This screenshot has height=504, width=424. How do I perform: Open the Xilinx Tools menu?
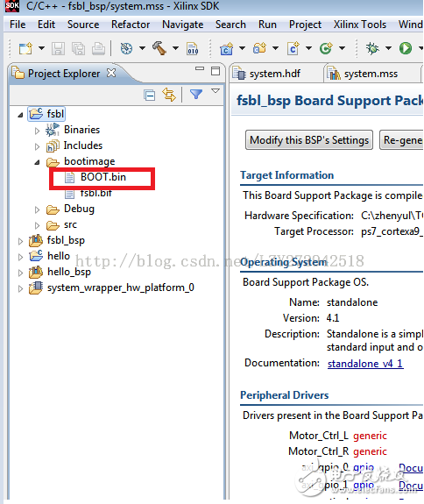360,25
